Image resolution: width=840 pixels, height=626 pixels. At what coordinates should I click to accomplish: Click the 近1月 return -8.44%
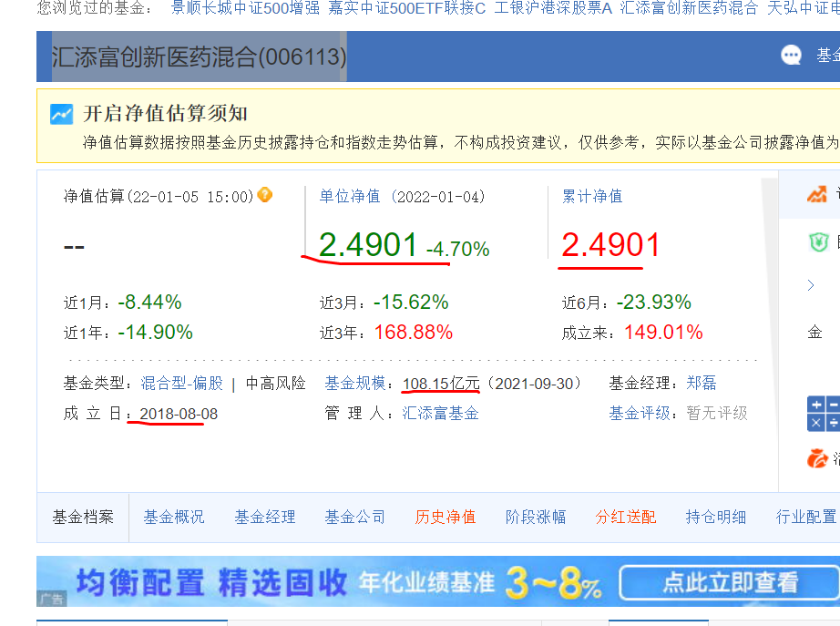[149, 303]
